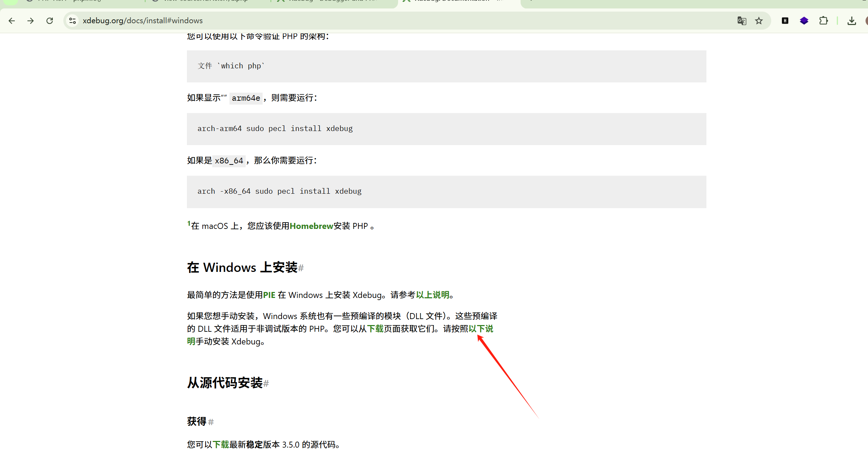Open the black H extension icon
The width and height of the screenshot is (868, 461).
(x=785, y=21)
